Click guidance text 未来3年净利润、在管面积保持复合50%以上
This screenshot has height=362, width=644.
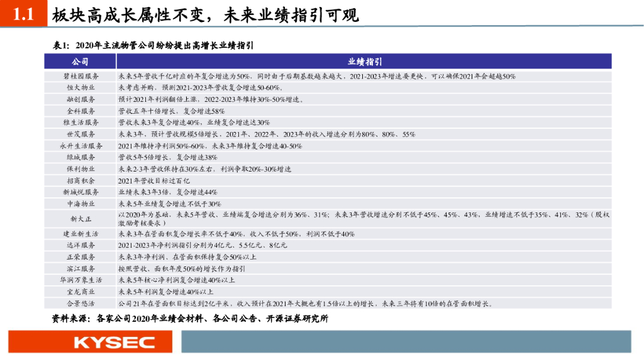tap(187, 257)
